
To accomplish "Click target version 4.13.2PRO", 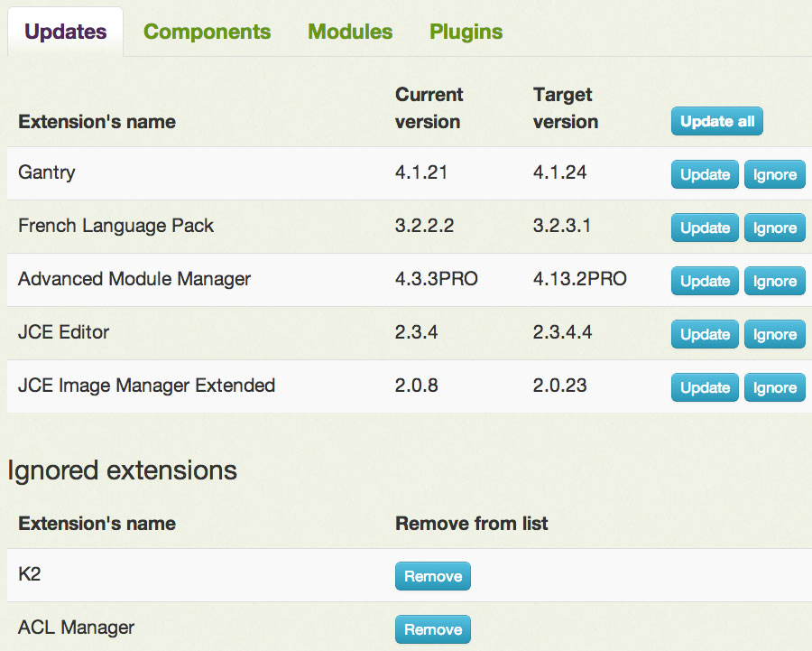I will (580, 279).
